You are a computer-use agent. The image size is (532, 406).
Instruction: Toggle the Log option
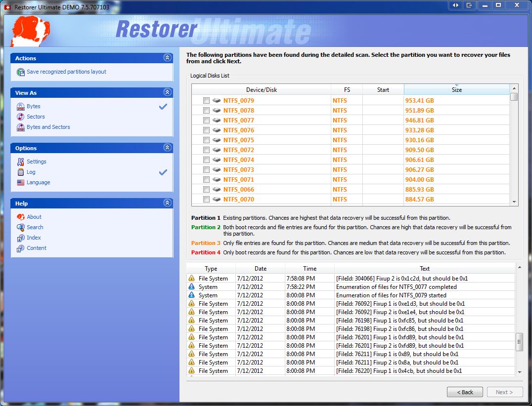[31, 172]
